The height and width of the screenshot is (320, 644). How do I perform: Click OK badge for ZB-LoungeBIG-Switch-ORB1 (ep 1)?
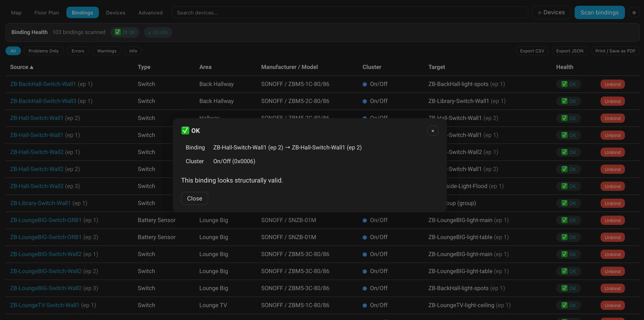[568, 220]
